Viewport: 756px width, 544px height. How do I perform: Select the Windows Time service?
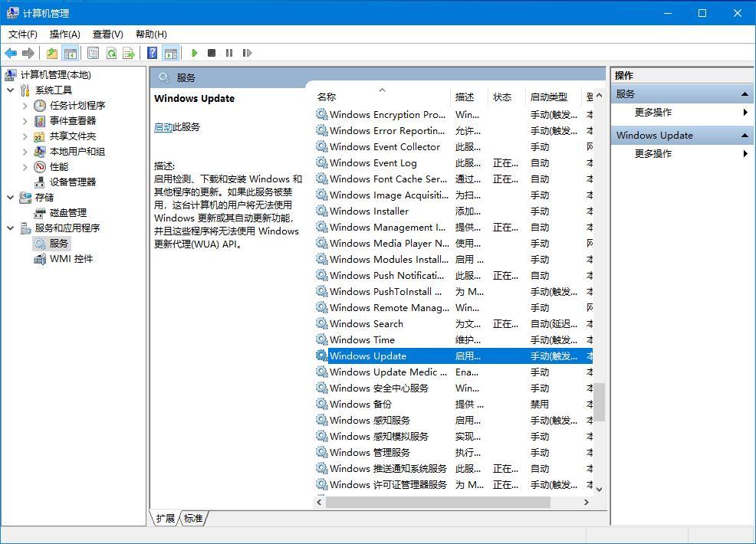[454, 339]
